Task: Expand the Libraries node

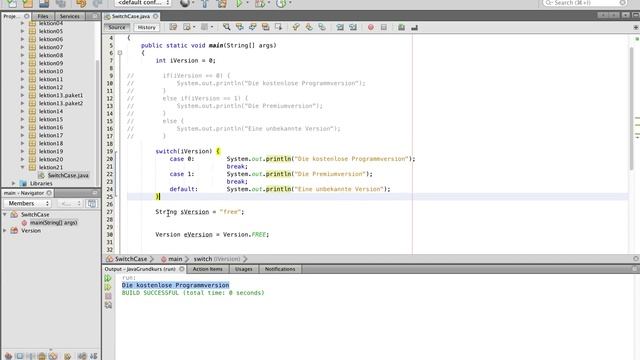Action: point(13,183)
